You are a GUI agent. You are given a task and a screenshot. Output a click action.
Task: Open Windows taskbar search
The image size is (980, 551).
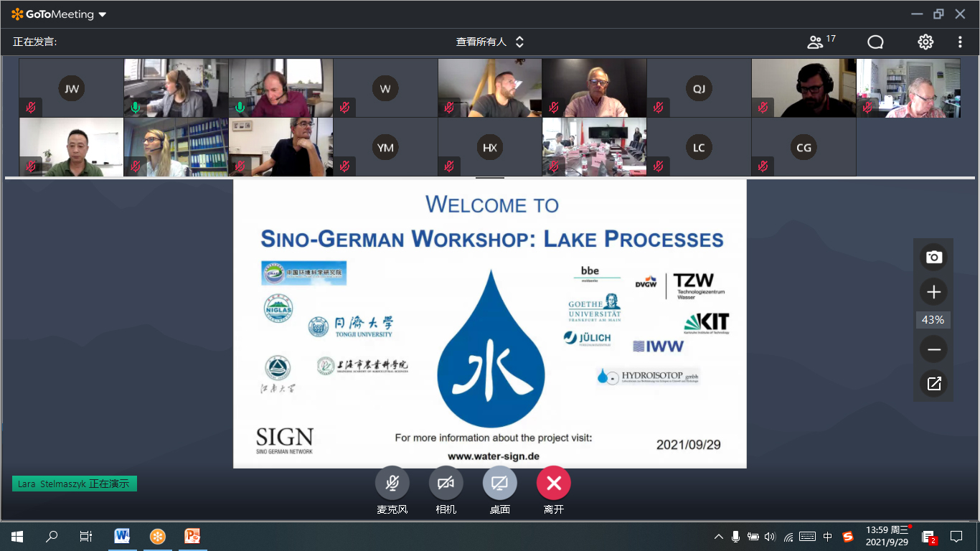point(52,536)
